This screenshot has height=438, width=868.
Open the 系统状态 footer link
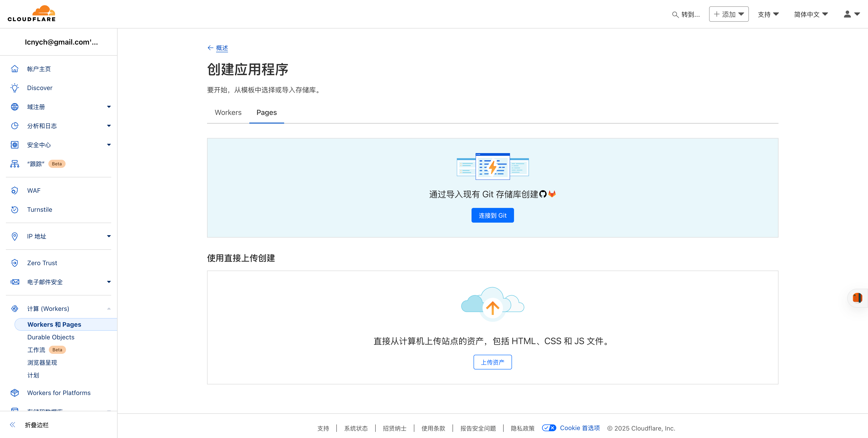tap(356, 428)
